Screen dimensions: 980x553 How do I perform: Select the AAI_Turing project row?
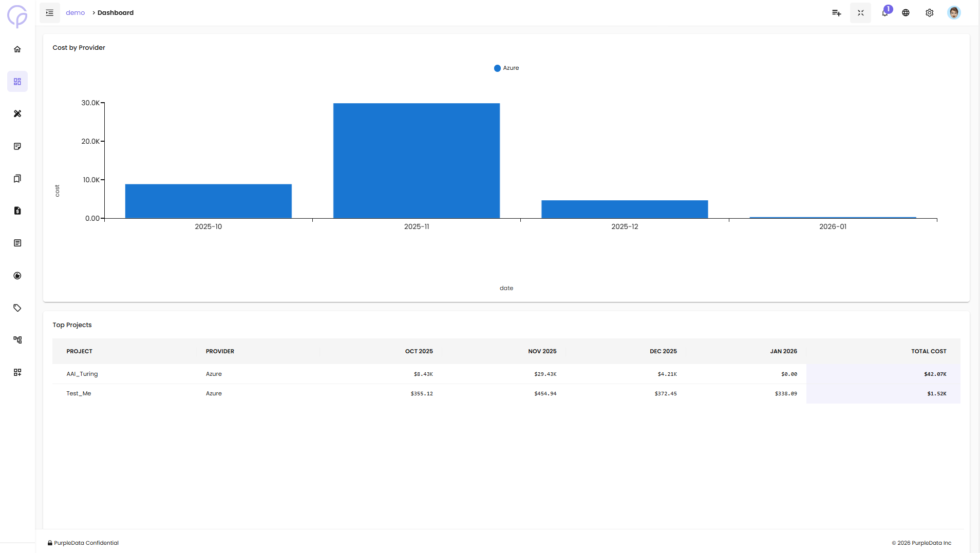(x=82, y=374)
